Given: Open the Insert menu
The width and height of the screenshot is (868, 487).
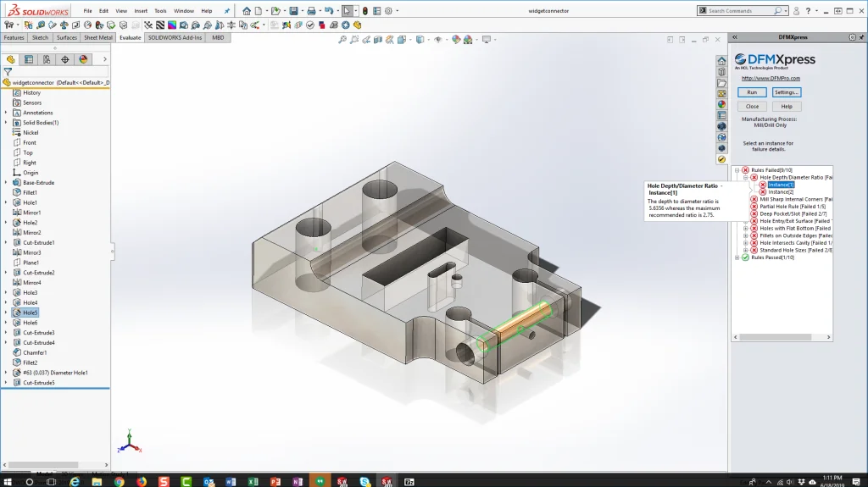Looking at the screenshot, I should (141, 11).
